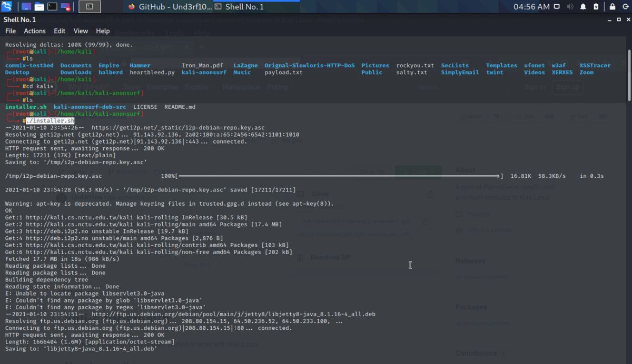The height and width of the screenshot is (364, 632).
Task: Click the ufonet directory name
Action: (535, 66)
